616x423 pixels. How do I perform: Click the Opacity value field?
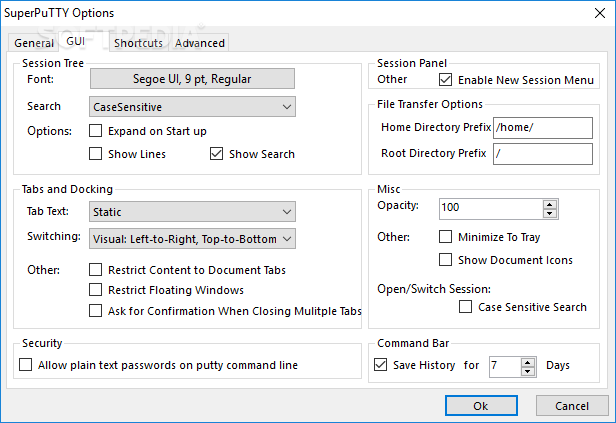[x=491, y=209]
